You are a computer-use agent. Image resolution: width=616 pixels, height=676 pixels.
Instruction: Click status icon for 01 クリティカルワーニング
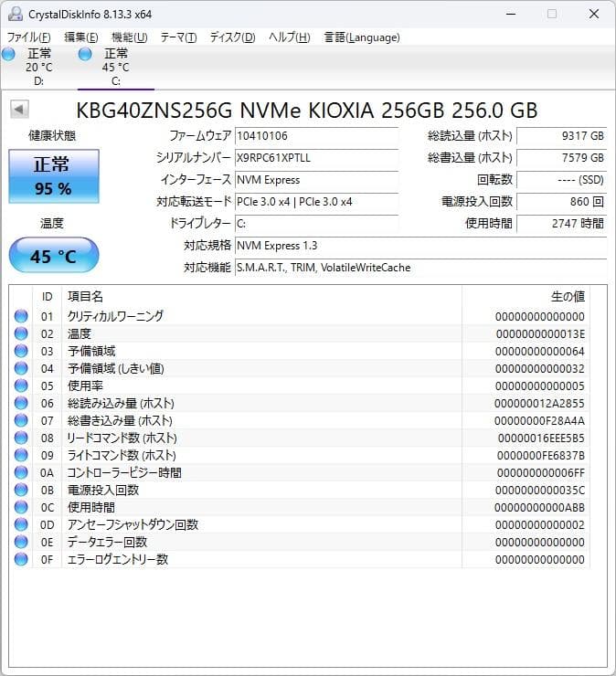(21, 316)
